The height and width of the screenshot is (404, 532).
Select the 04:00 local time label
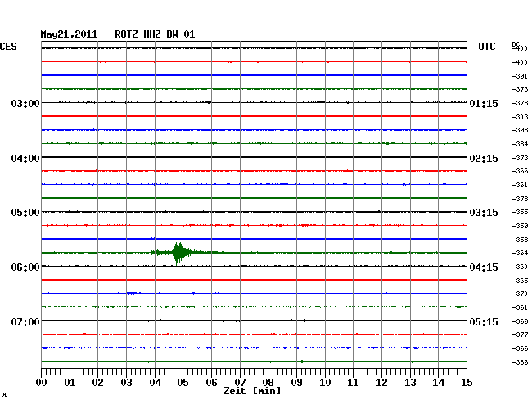tap(25, 159)
